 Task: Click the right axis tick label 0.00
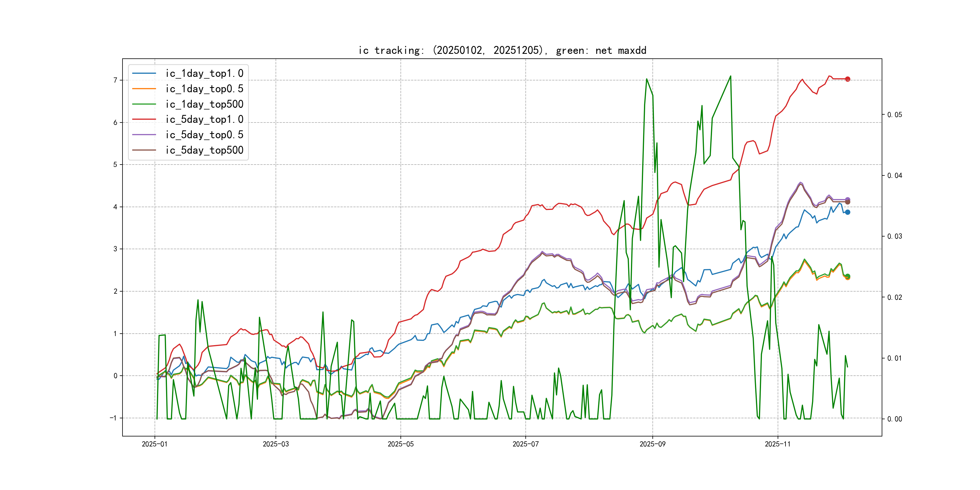[894, 419]
